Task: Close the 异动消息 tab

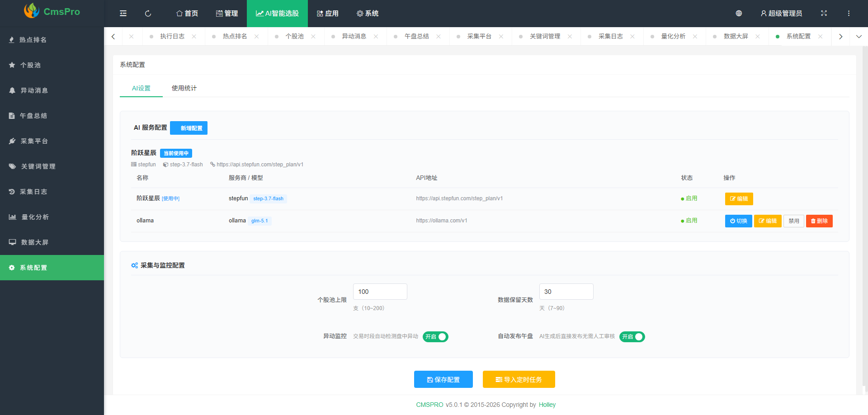Action: [x=376, y=37]
